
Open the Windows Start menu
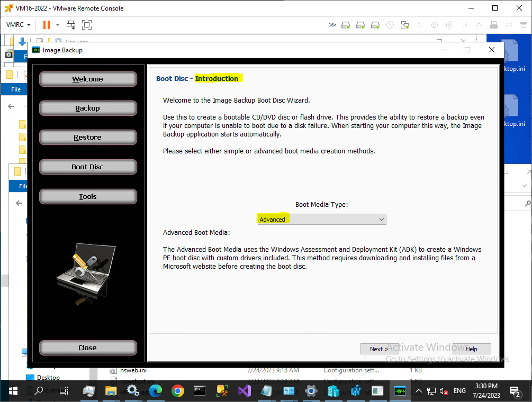point(13,391)
